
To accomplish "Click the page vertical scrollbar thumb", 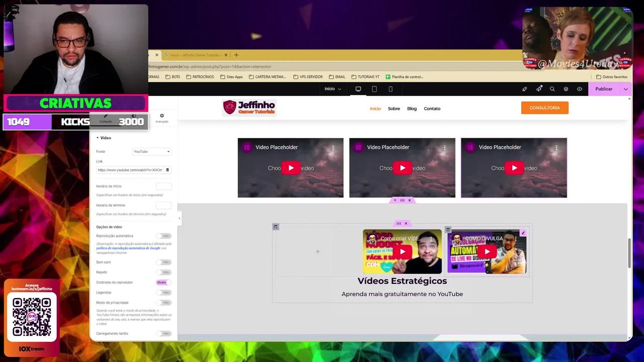I will [x=629, y=254].
